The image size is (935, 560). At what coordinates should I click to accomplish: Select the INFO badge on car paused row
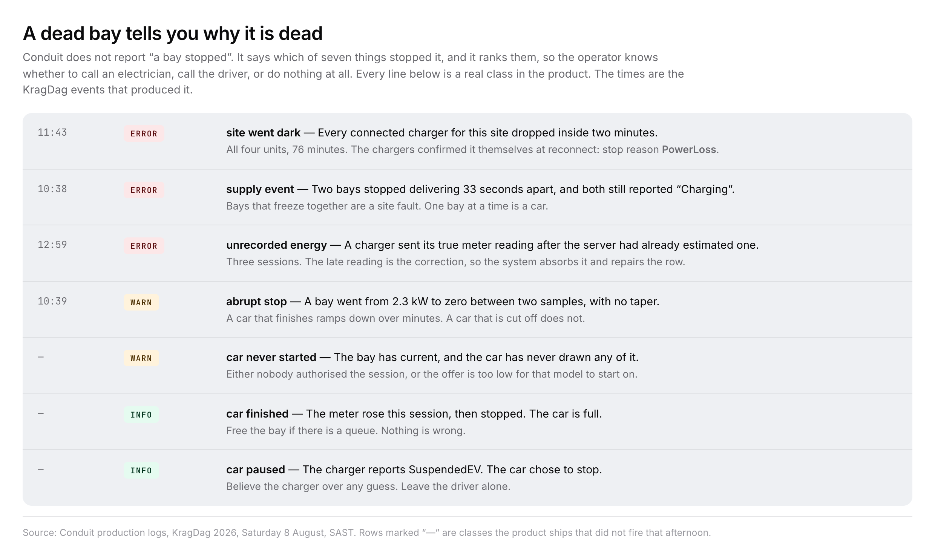[141, 471]
